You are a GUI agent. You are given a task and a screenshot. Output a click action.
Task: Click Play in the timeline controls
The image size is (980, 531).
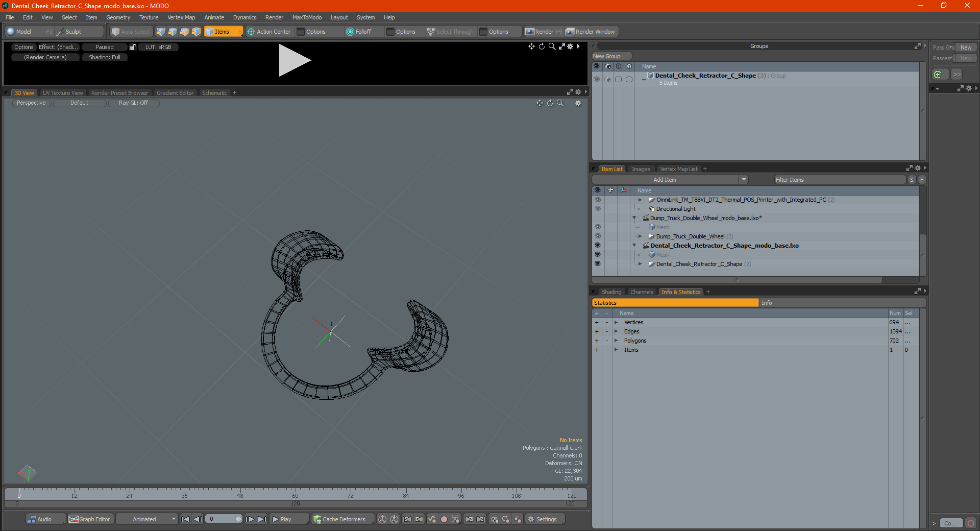[288, 519]
